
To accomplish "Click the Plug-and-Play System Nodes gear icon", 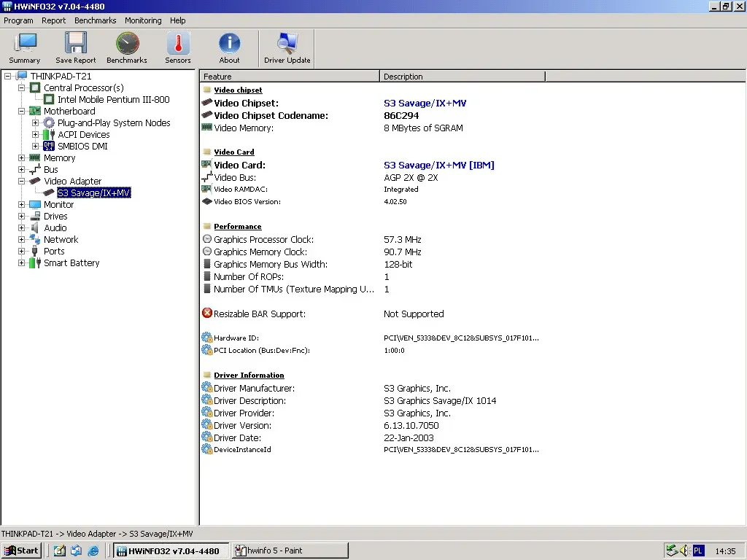I will (x=49, y=122).
